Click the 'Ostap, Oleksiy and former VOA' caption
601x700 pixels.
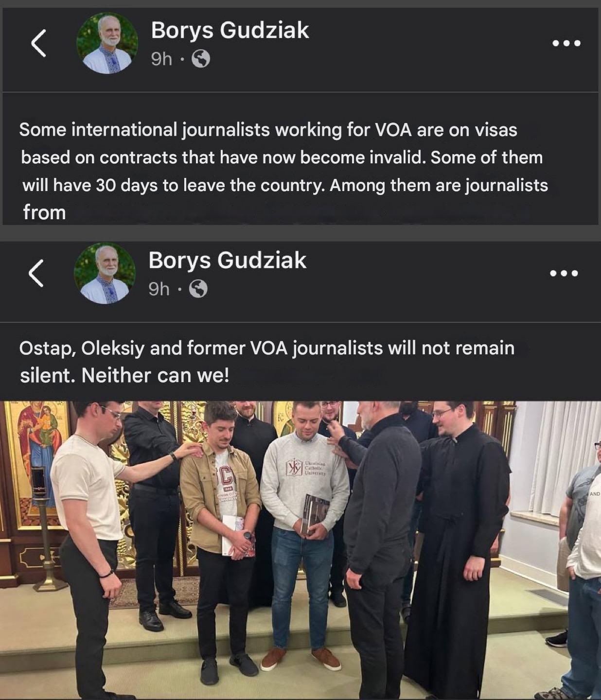point(267,362)
